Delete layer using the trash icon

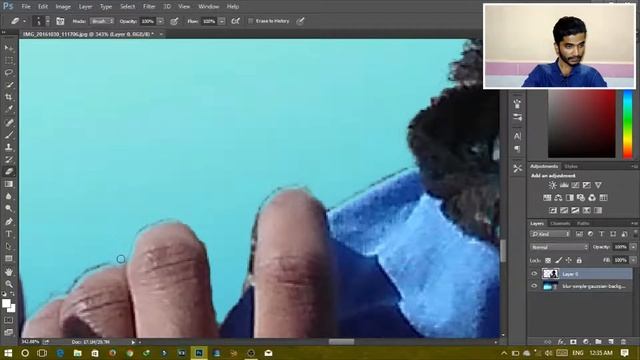pos(623,342)
